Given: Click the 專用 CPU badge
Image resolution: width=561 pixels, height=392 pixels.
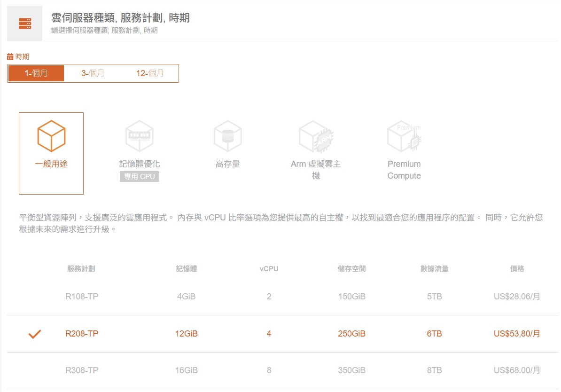Looking at the screenshot, I should point(140,177).
